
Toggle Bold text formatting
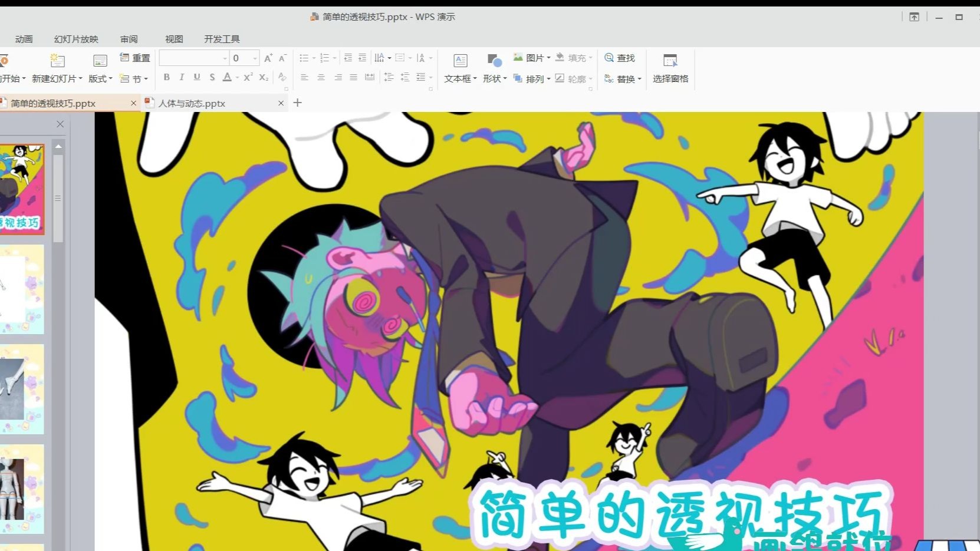(167, 77)
